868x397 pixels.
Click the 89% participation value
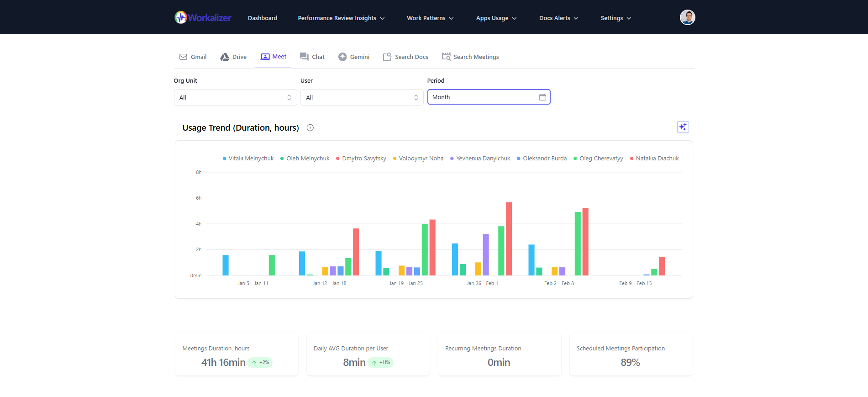coord(630,362)
